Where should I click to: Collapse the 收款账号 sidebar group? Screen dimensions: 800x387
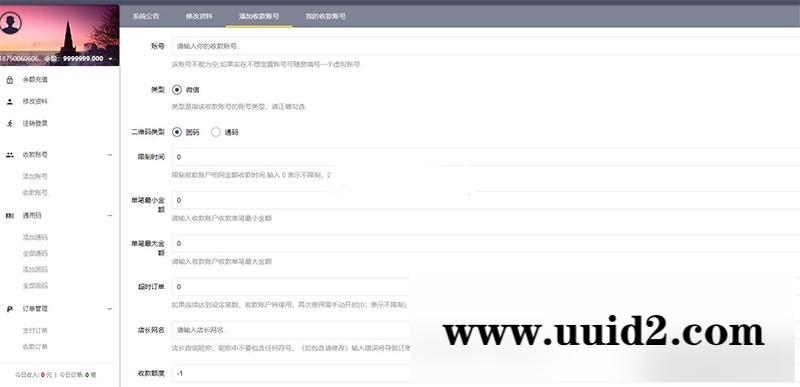[x=110, y=154]
